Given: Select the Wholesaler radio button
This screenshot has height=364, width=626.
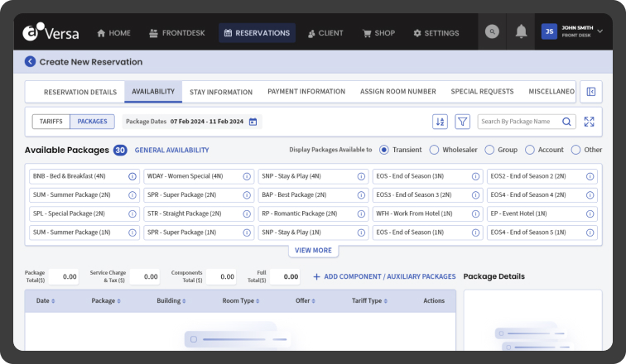Looking at the screenshot, I should [434, 150].
